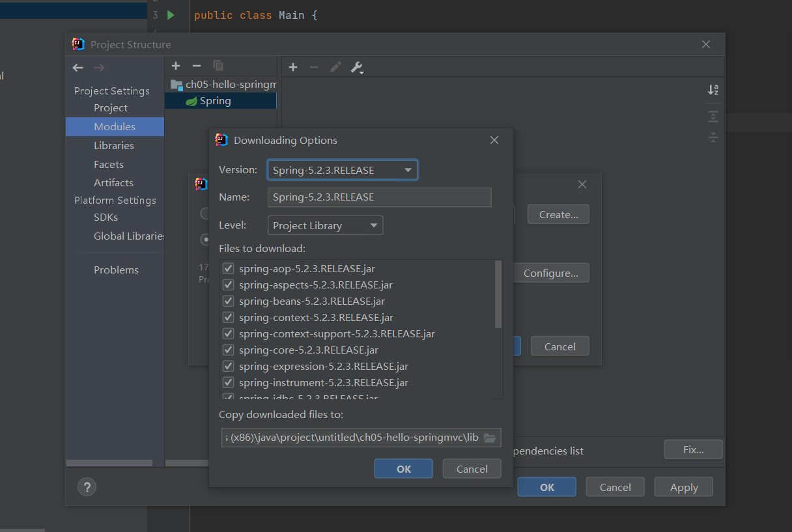The width and height of the screenshot is (792, 532).
Task: Select Project in Project Settings
Action: click(x=111, y=107)
